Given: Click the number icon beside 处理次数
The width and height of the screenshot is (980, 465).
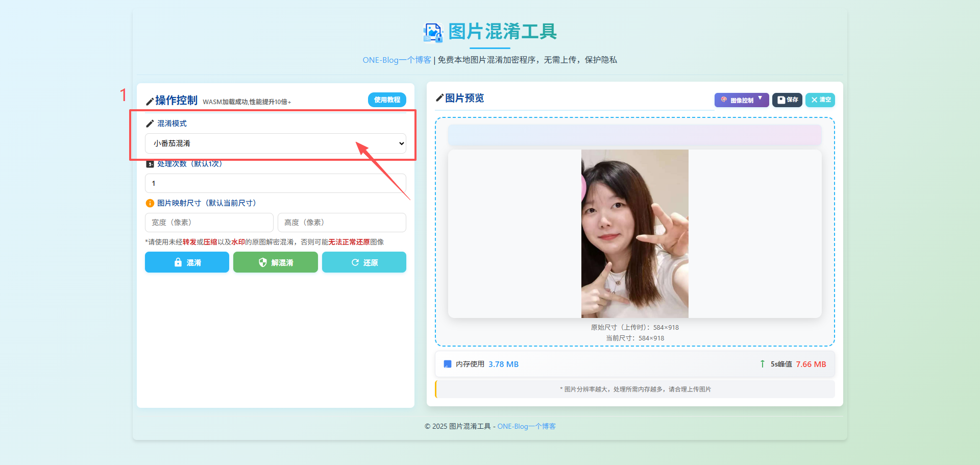Looking at the screenshot, I should (x=150, y=164).
